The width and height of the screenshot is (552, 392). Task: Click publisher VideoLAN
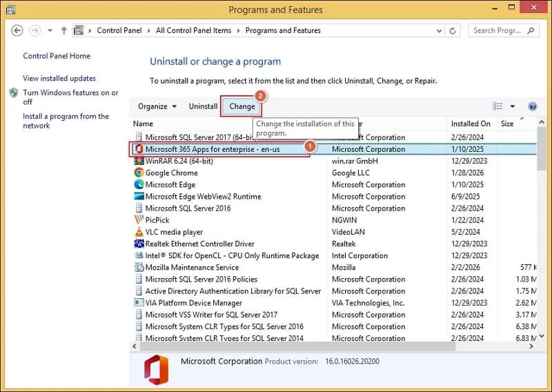(348, 232)
